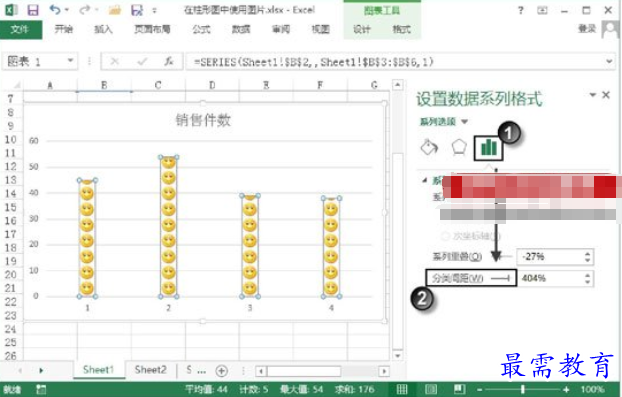Switch to the Sheet1 tab

(x=98, y=370)
